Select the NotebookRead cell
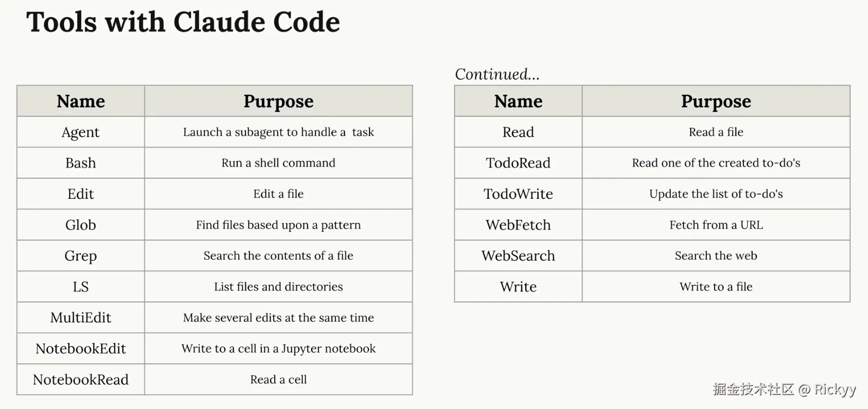Image resolution: width=868 pixels, height=409 pixels. (x=81, y=380)
